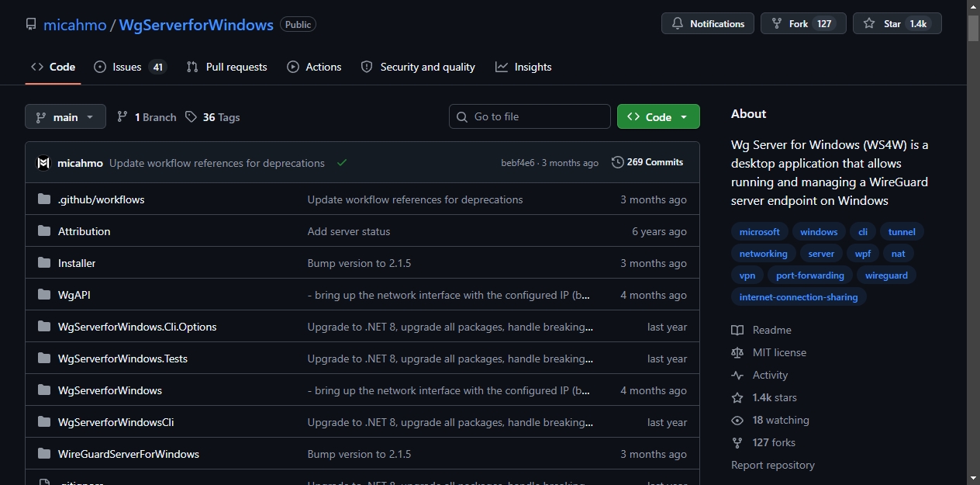This screenshot has height=485, width=980.
Task: Select the wireguard topic tag
Action: coord(886,275)
